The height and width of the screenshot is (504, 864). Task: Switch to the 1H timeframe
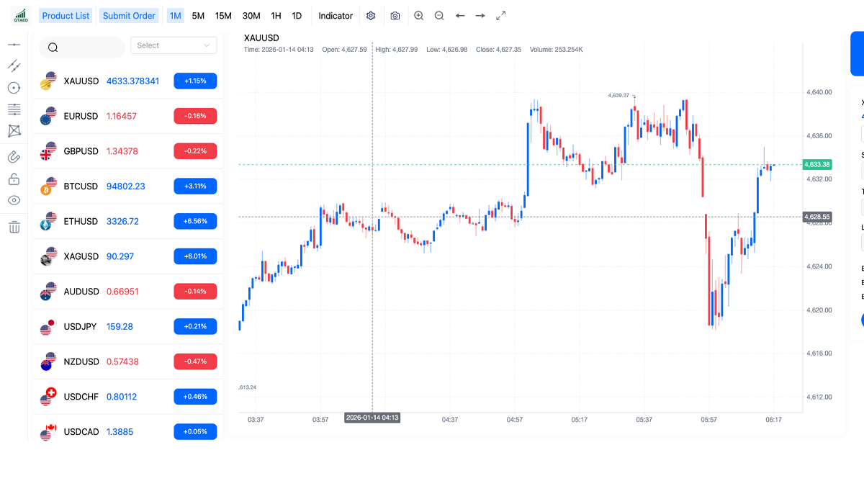tap(276, 16)
